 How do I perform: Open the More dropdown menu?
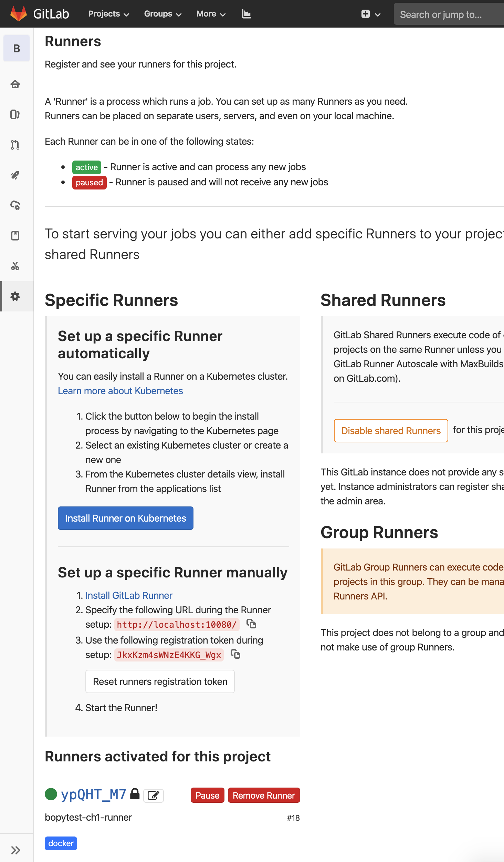211,14
